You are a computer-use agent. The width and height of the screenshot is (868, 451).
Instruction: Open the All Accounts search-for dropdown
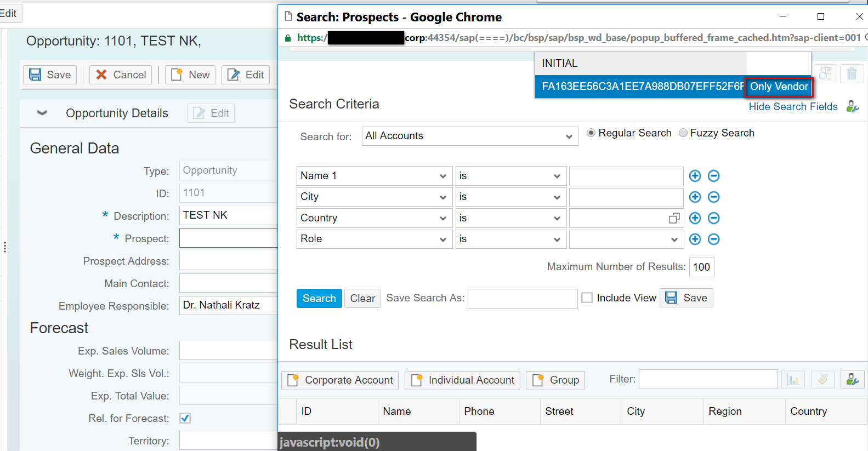(470, 136)
